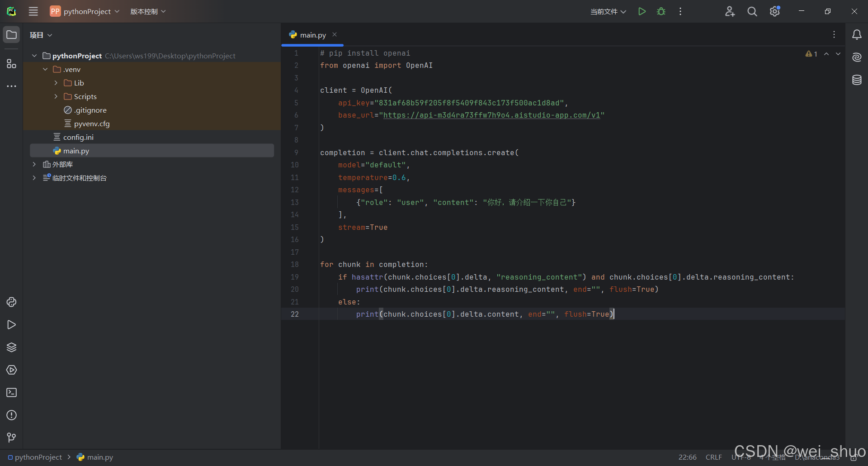Viewport: 868px width, 466px height.
Task: Open the Python Packages layers icon
Action: [11, 347]
